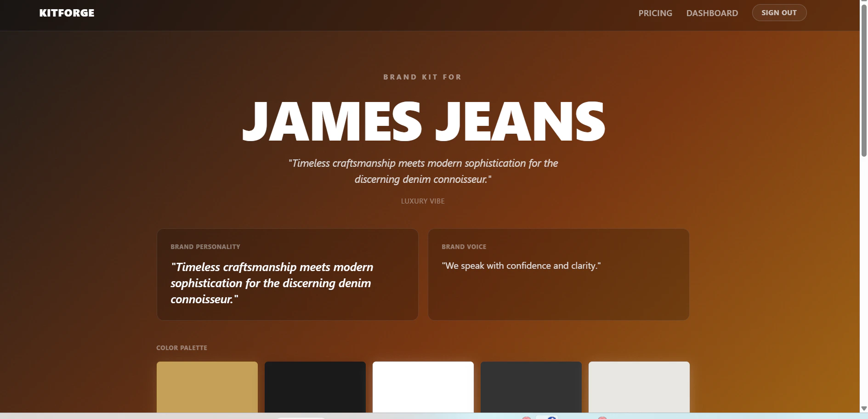Click the hero tagline under James Jeans
This screenshot has width=868, height=419.
423,171
